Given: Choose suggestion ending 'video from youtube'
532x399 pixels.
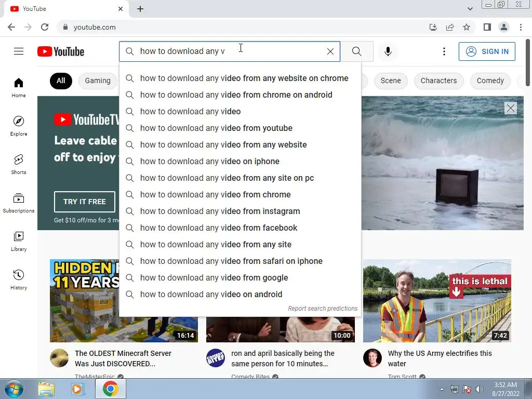Looking at the screenshot, I should 240,128.
